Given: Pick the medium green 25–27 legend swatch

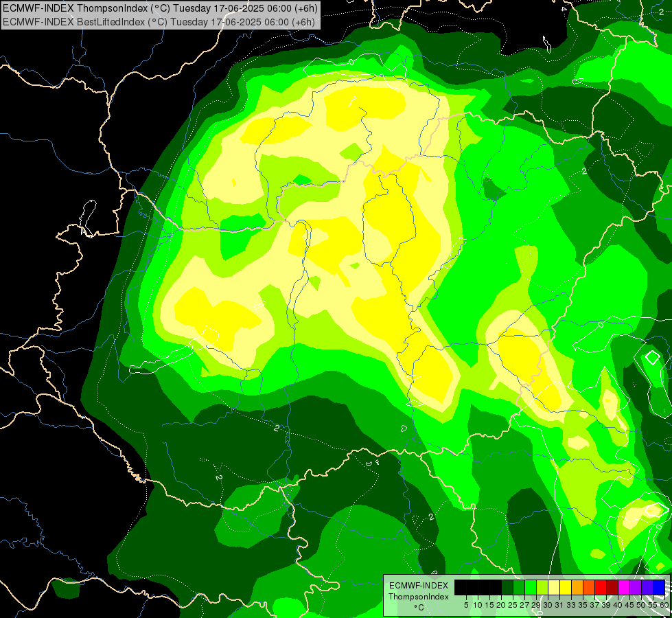Looking at the screenshot, I should click(519, 587).
